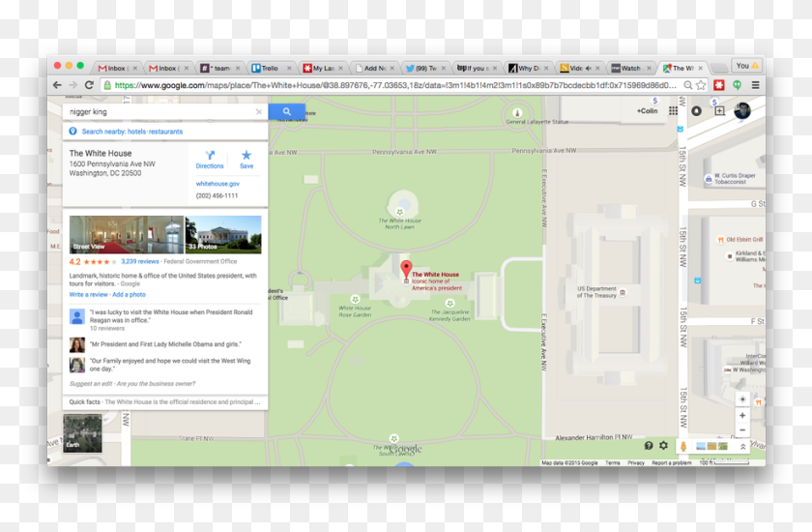Click the +Colin Google+ link
Screen dimensions: 812x532
pos(648,111)
